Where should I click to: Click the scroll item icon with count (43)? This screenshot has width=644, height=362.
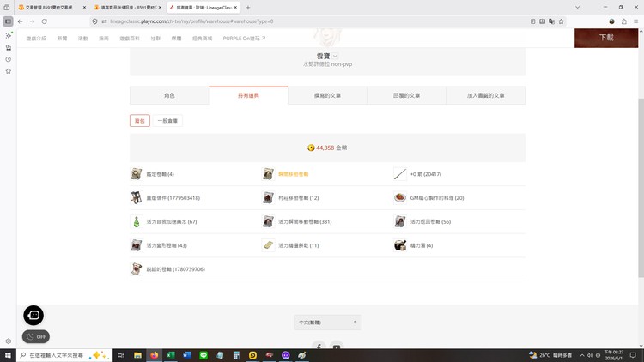click(x=137, y=245)
